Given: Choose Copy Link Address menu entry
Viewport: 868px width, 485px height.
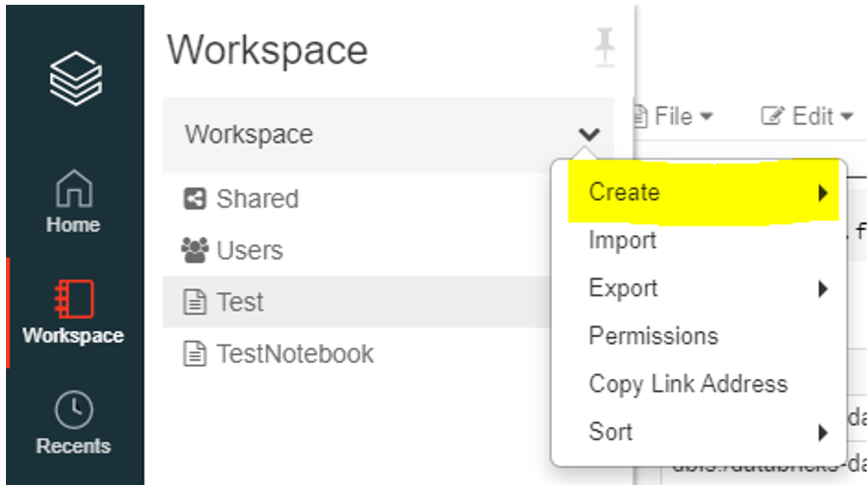Looking at the screenshot, I should pyautogui.click(x=688, y=384).
